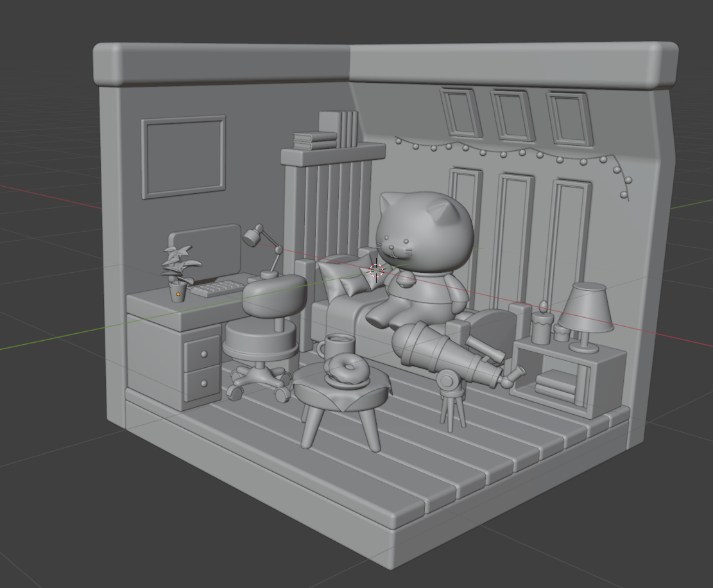This screenshot has width=713, height=588.
Task: Select the picture frame on left wall
Action: pyautogui.click(x=184, y=157)
